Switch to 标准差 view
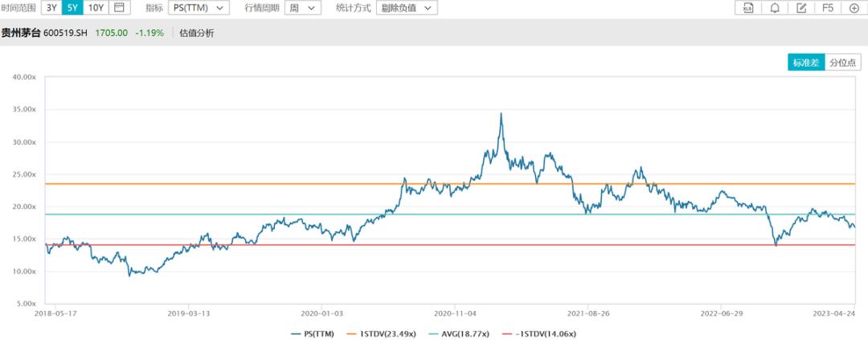This screenshot has width=868, height=340. click(806, 63)
